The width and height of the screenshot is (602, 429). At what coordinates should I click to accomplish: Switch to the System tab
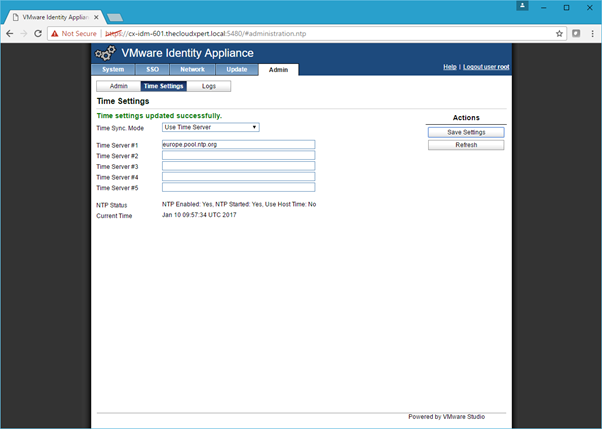(x=113, y=69)
